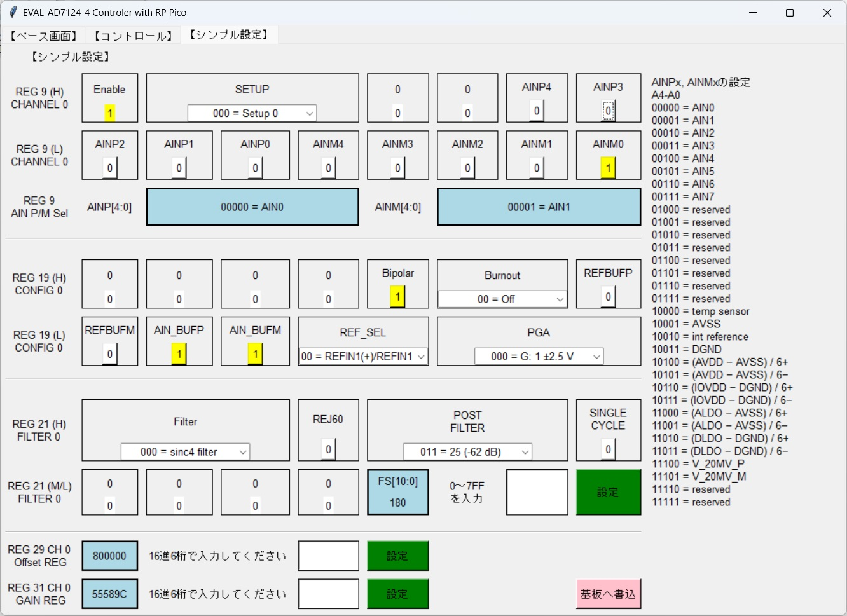Toggle the Bipolar bit setting

(x=397, y=296)
